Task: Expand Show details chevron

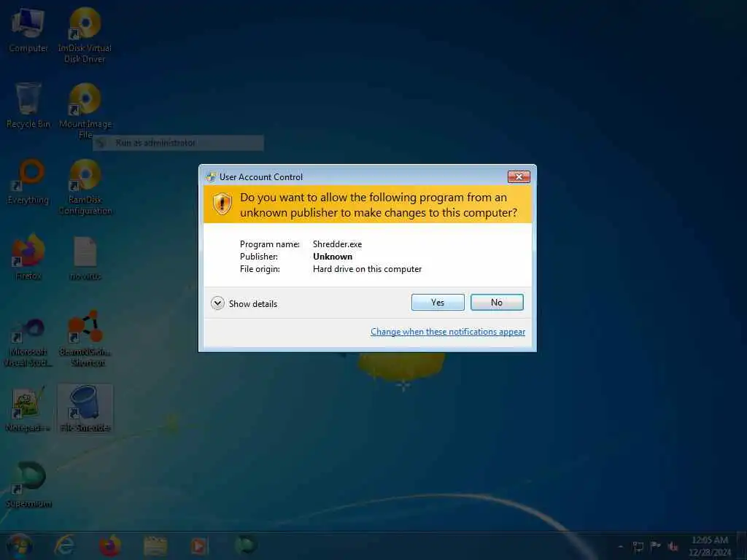Action: 217,303
